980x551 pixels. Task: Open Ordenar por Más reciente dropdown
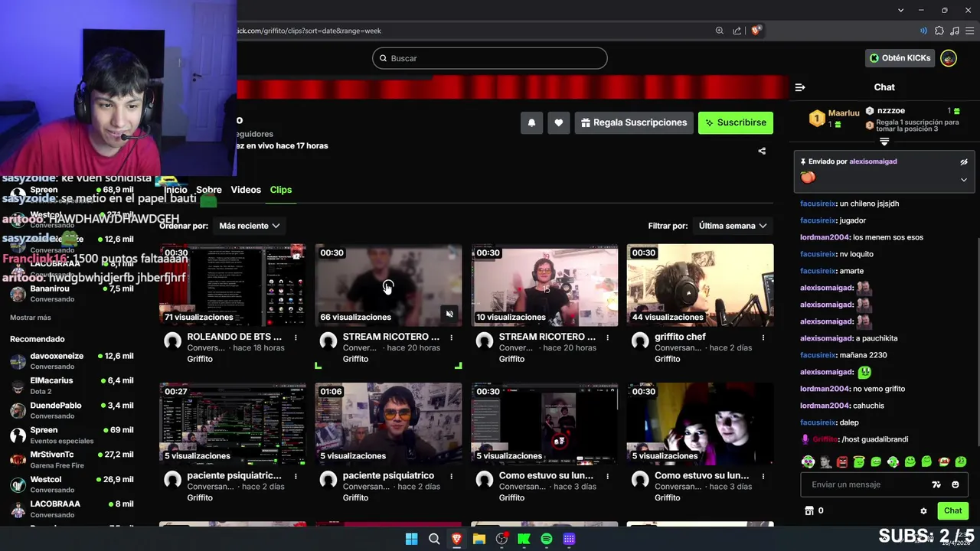pos(250,226)
